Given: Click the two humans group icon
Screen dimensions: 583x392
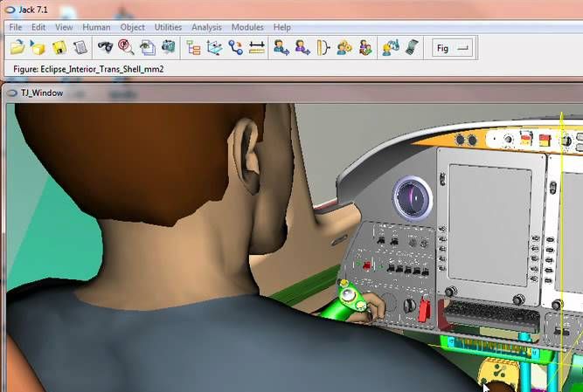Looking at the screenshot, I should (x=365, y=47).
